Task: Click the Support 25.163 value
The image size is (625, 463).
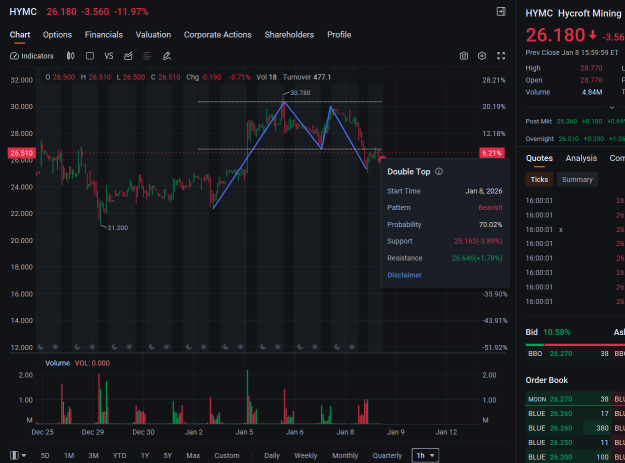Action: (x=478, y=241)
